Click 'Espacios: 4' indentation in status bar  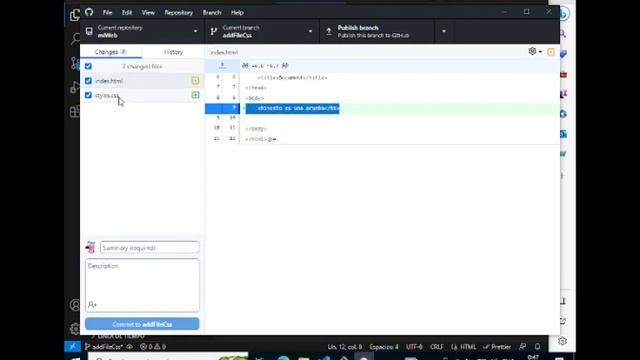click(384, 347)
